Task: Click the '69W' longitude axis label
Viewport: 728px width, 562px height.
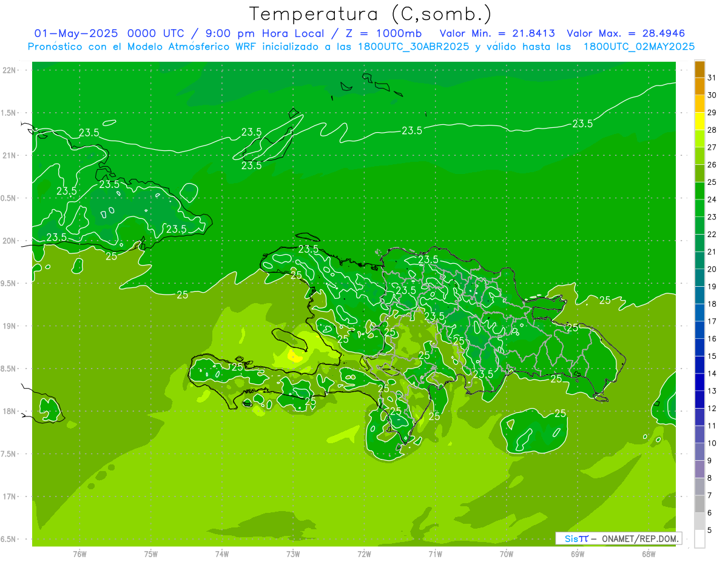Action: 578,554
